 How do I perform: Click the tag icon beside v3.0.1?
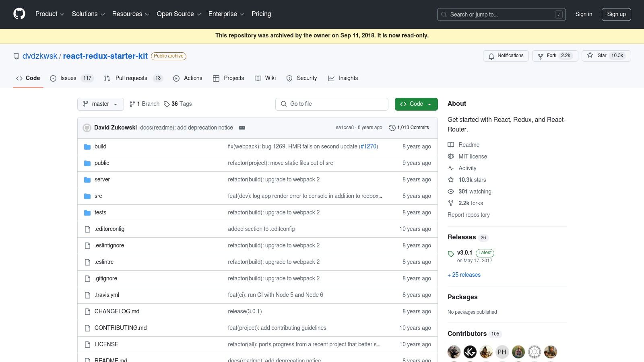tap(451, 254)
